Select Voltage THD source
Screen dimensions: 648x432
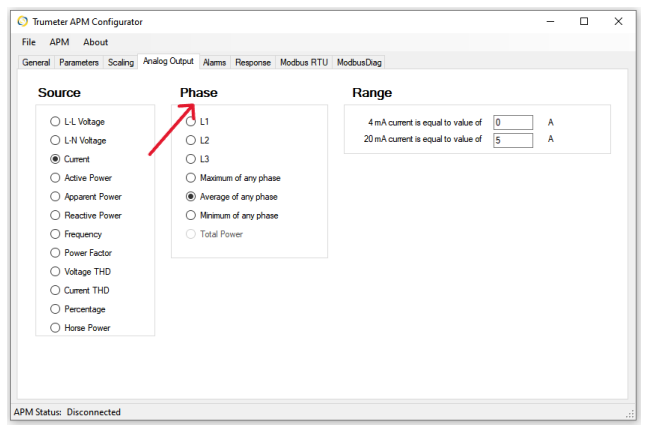pos(81,272)
